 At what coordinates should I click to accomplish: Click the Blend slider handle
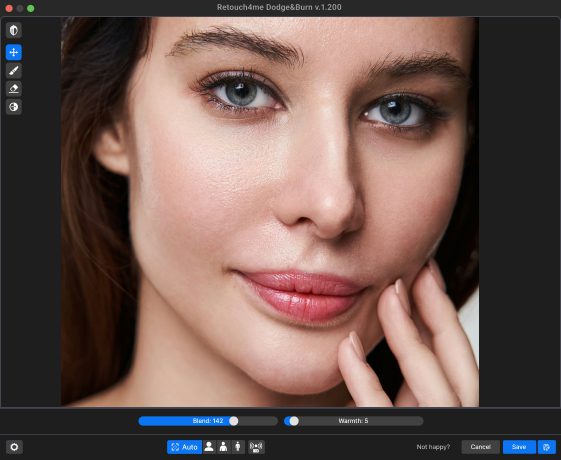click(x=234, y=421)
